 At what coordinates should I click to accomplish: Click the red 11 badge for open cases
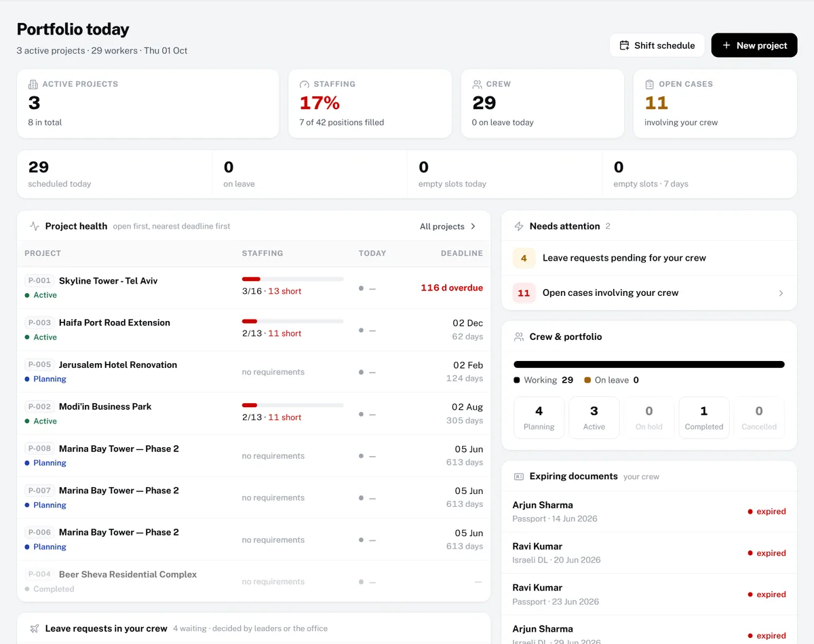(x=524, y=293)
